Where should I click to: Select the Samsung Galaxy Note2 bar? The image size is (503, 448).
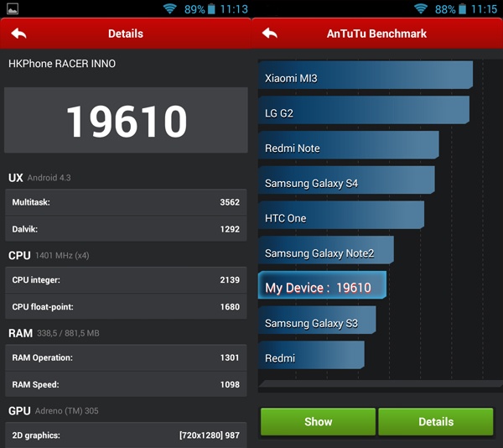tap(326, 250)
